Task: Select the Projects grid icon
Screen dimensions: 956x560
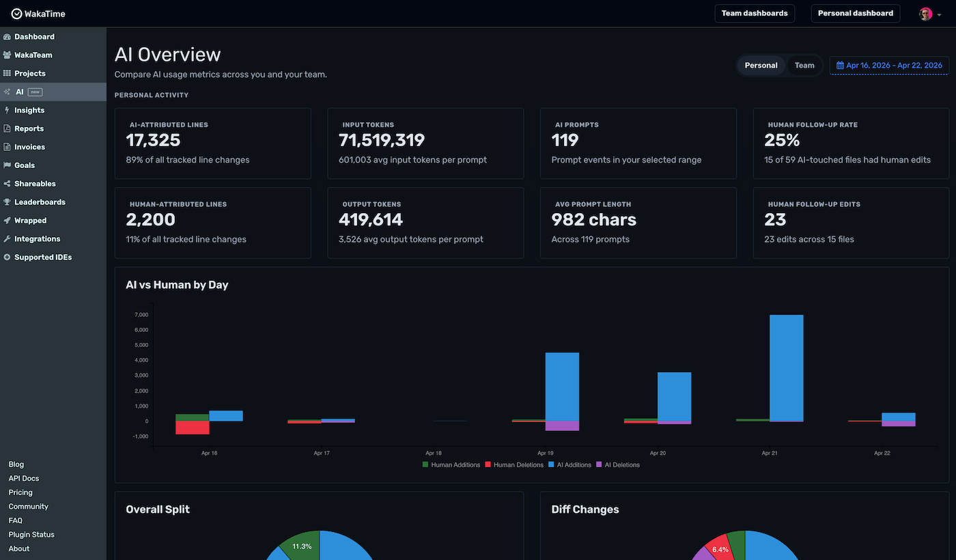Action: pos(8,74)
